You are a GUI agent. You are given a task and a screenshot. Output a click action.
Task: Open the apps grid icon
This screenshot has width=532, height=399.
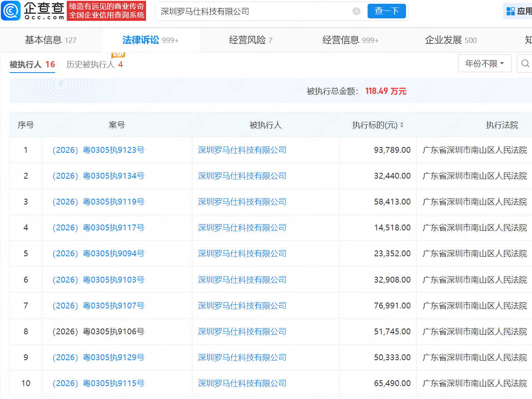click(510, 11)
